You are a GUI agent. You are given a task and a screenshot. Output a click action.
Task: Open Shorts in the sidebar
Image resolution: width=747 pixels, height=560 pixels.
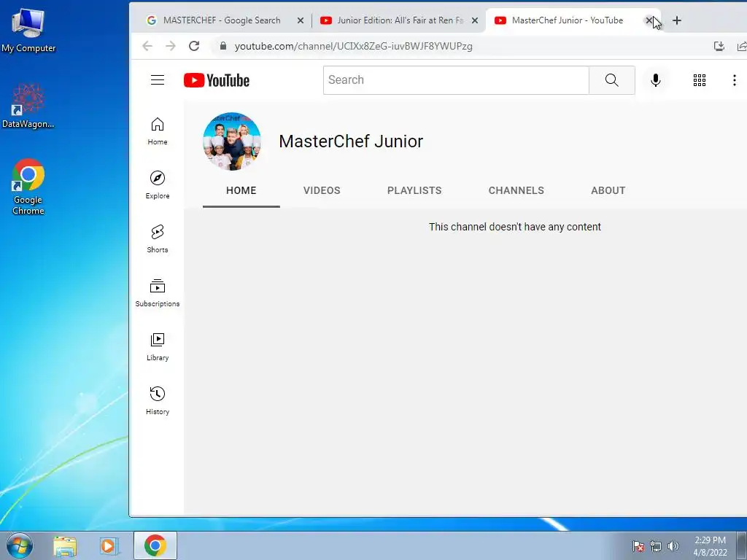158,239
